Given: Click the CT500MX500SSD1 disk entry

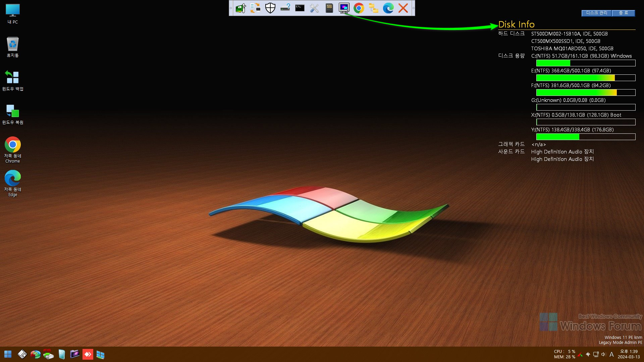Looking at the screenshot, I should tap(566, 41).
